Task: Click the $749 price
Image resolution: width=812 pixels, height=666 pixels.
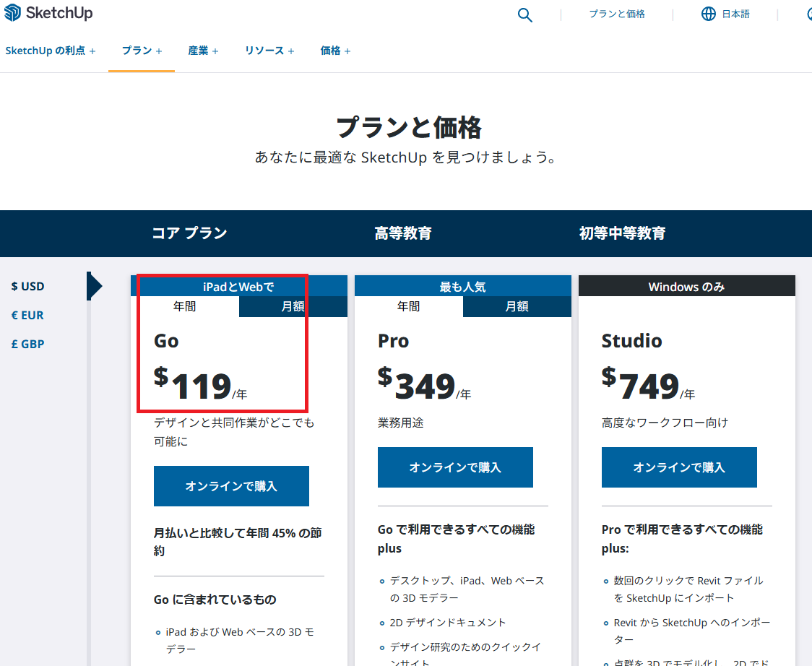Action: (x=648, y=384)
